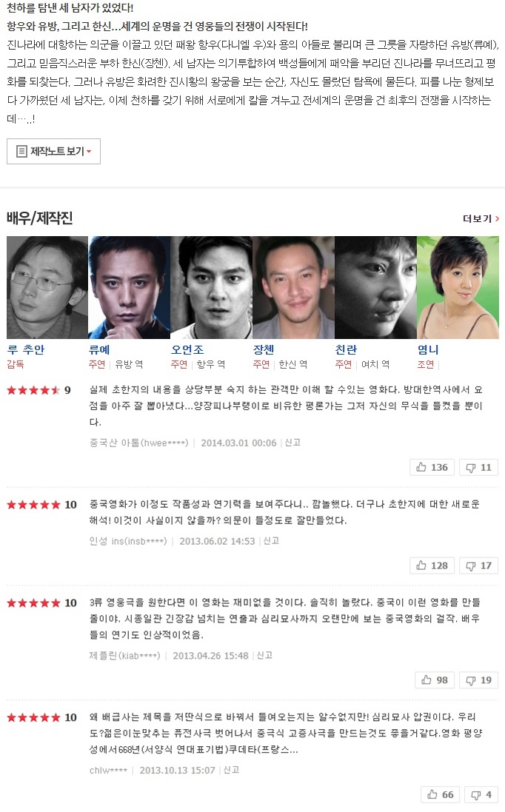This screenshot has width=505, height=812.
Task: Open the actor name link 류예
Action: click(99, 349)
